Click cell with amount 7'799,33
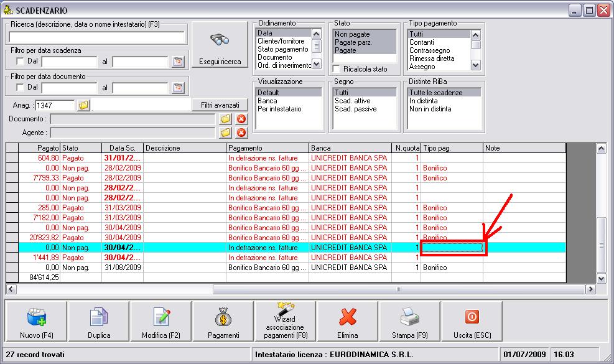 coord(39,178)
